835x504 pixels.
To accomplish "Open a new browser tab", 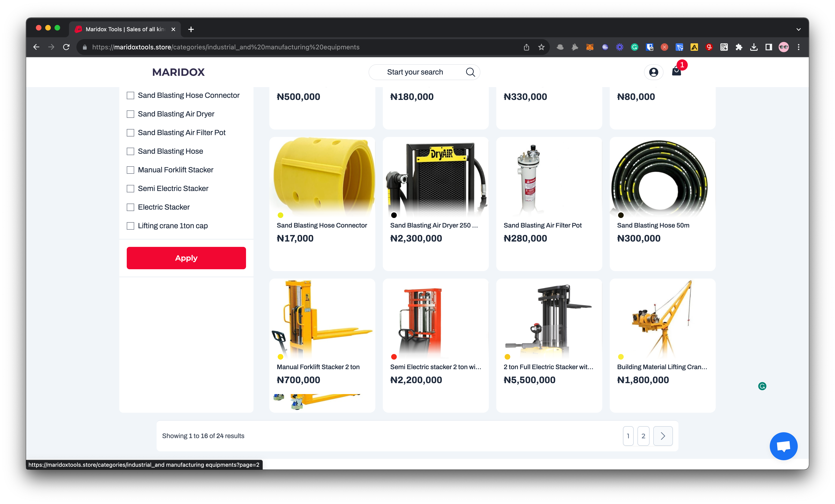I will pyautogui.click(x=191, y=30).
